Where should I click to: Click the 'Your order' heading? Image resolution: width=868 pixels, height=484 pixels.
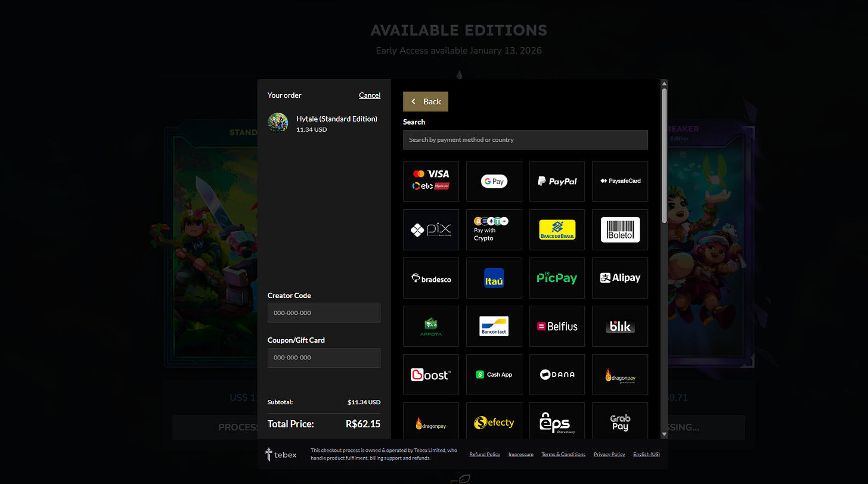pos(284,95)
